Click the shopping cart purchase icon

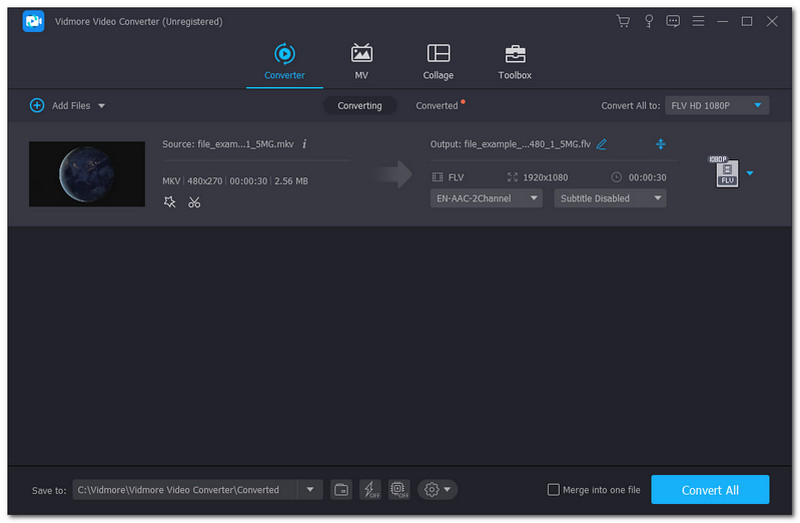(x=623, y=21)
